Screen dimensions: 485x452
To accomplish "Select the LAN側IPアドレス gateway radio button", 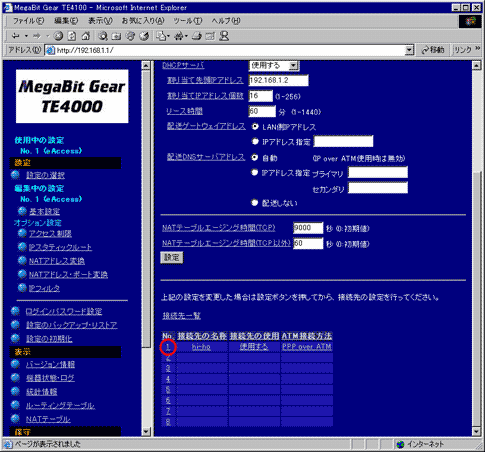I will pyautogui.click(x=255, y=126).
